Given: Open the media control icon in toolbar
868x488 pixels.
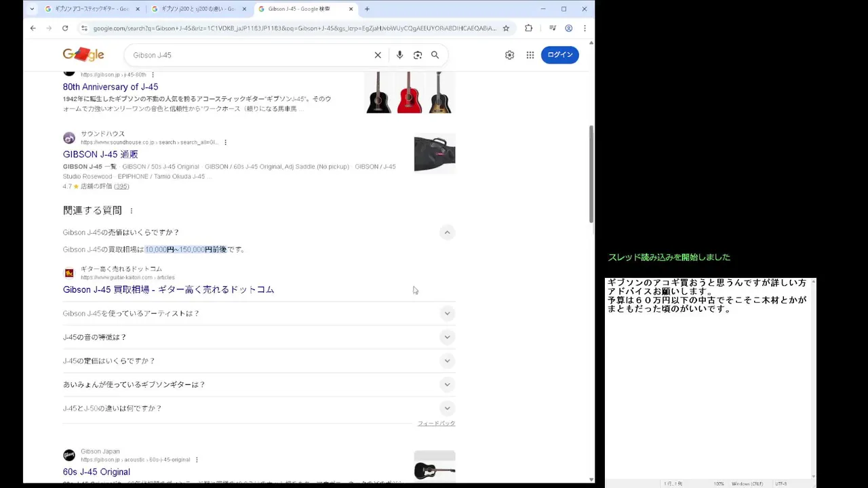Looking at the screenshot, I should [553, 28].
